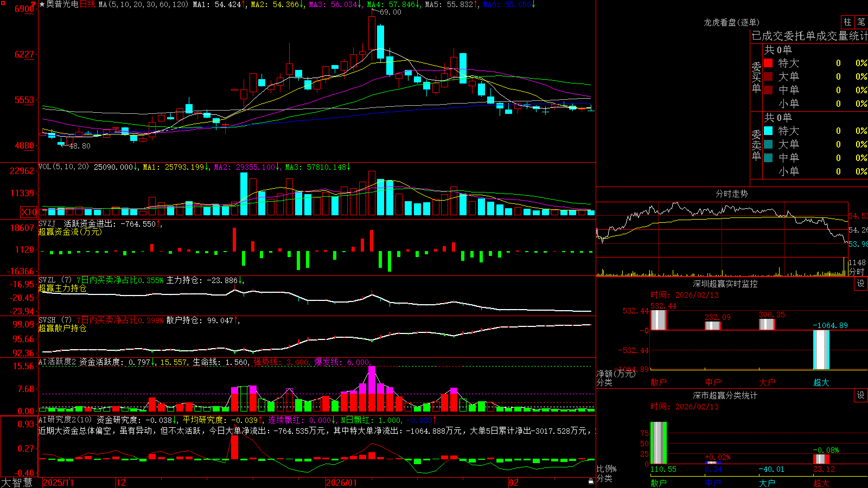Open 设 settings for 深市超赢分类统计
Image resolution: width=868 pixels, height=488 pixels.
tap(861, 395)
